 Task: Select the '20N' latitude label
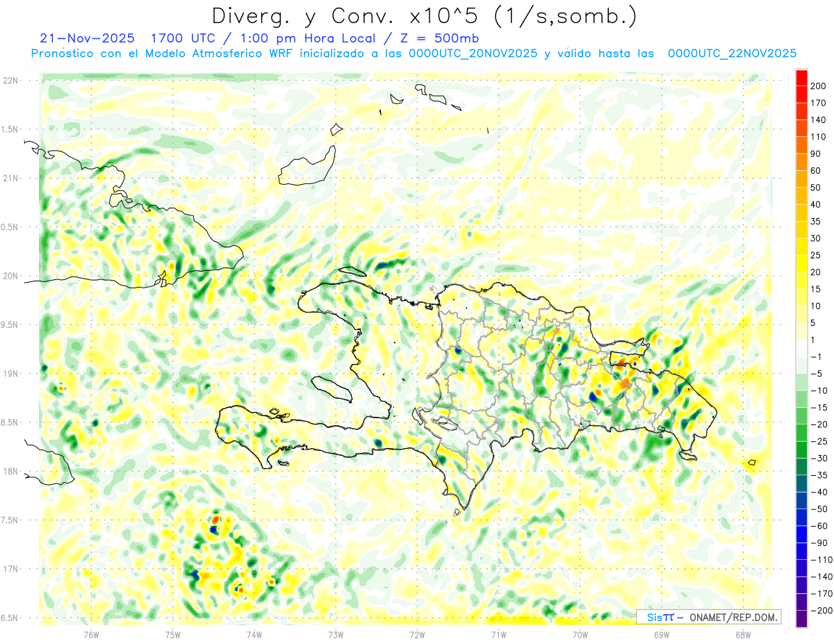coord(10,276)
